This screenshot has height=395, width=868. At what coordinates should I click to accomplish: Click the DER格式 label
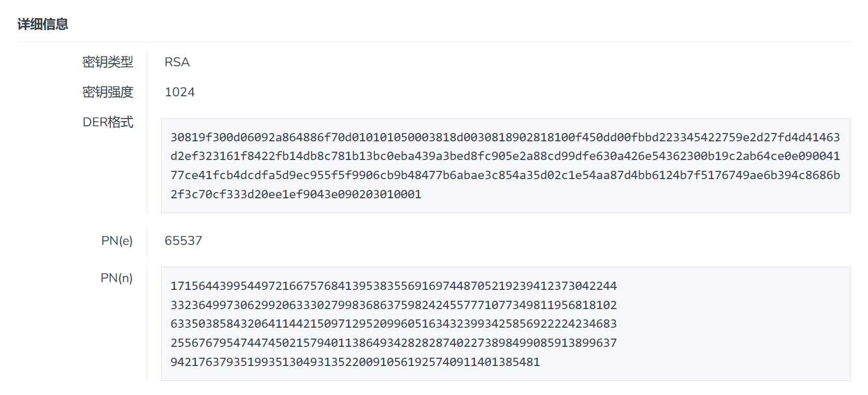coord(108,122)
